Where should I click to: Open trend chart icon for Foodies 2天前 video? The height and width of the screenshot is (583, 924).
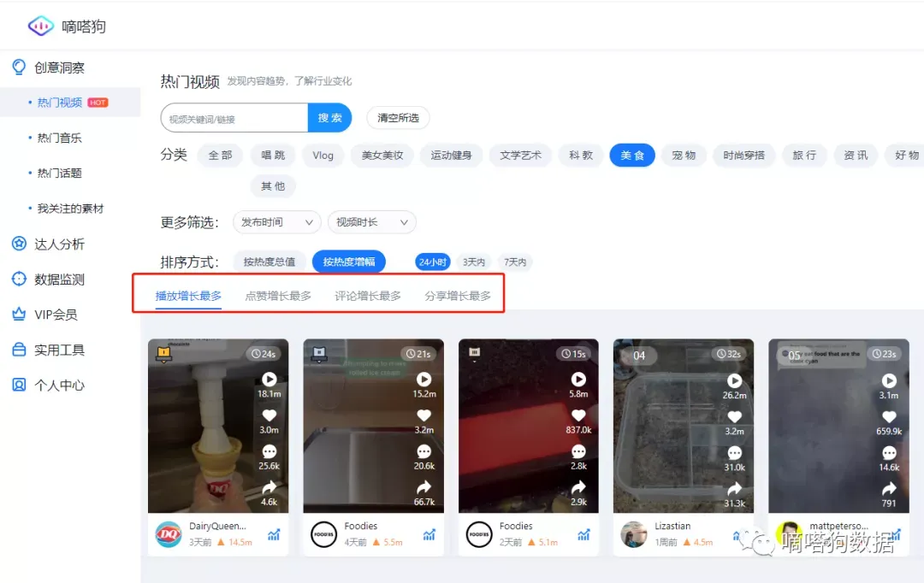coord(584,535)
